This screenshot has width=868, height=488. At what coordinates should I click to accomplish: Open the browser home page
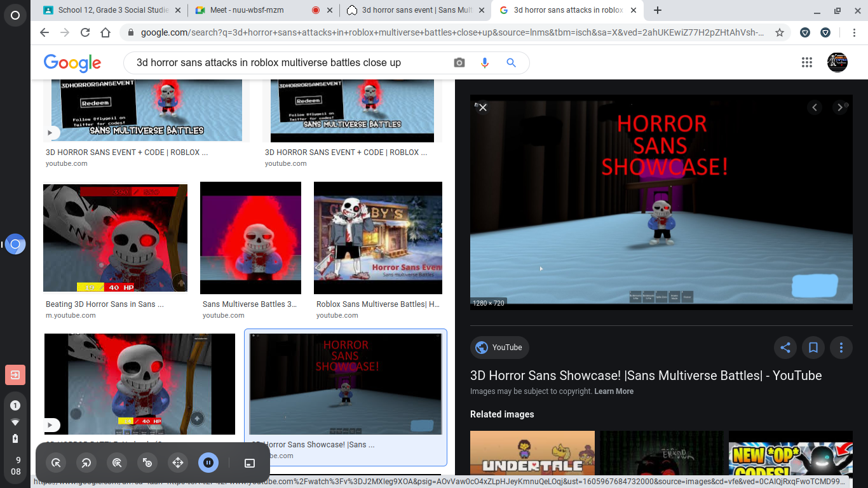[105, 32]
